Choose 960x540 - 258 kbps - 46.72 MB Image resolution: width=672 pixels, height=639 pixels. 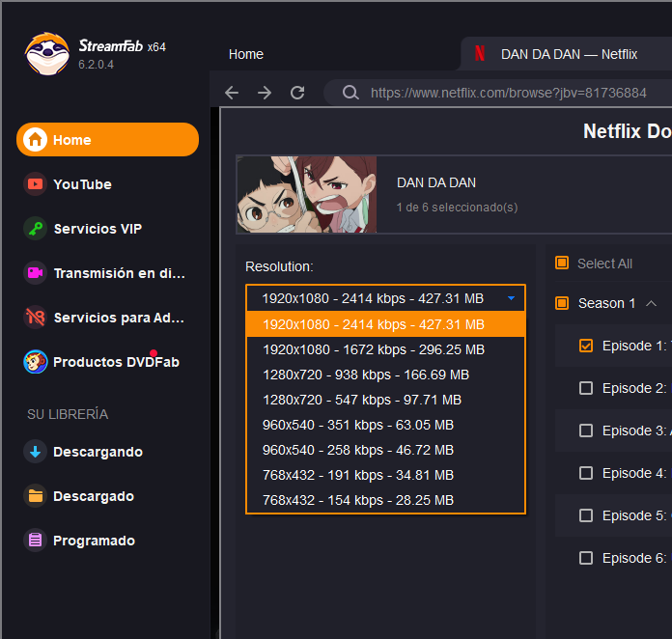pos(385,450)
